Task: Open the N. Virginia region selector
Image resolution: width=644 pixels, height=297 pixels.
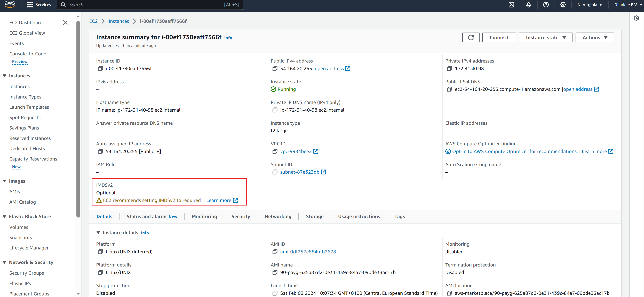Action: (x=590, y=5)
